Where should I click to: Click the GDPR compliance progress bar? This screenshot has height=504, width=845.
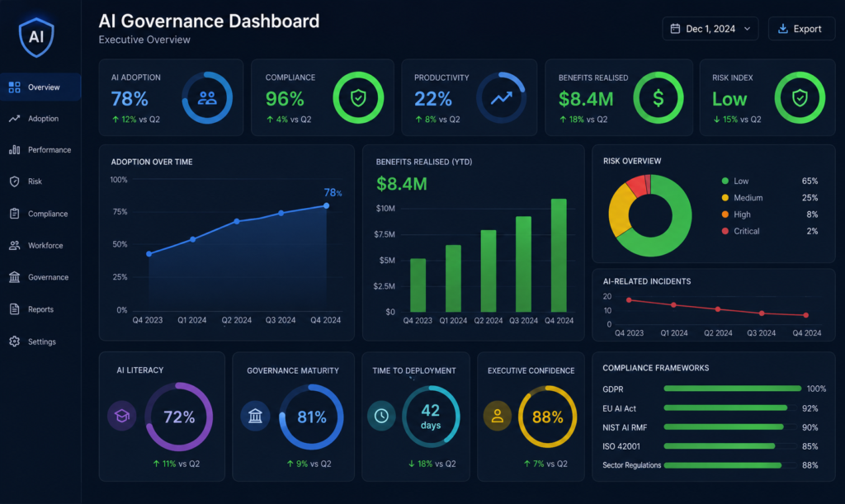coord(733,389)
